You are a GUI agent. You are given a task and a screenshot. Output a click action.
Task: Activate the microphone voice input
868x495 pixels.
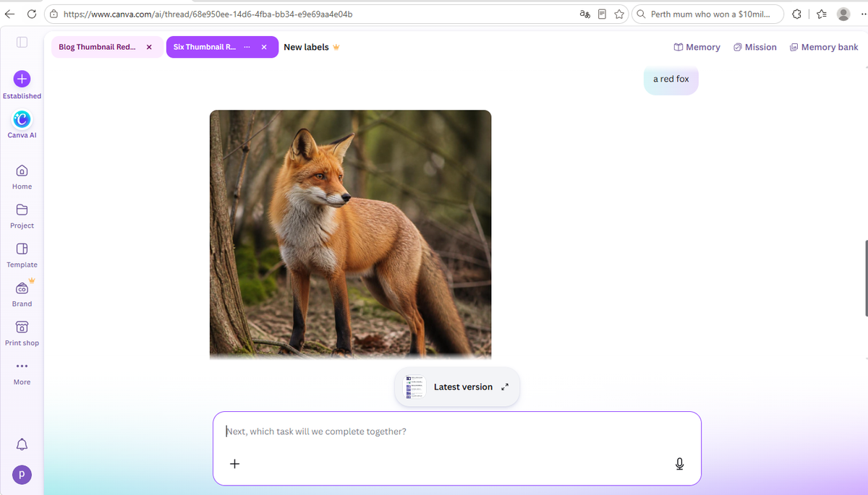click(x=679, y=464)
